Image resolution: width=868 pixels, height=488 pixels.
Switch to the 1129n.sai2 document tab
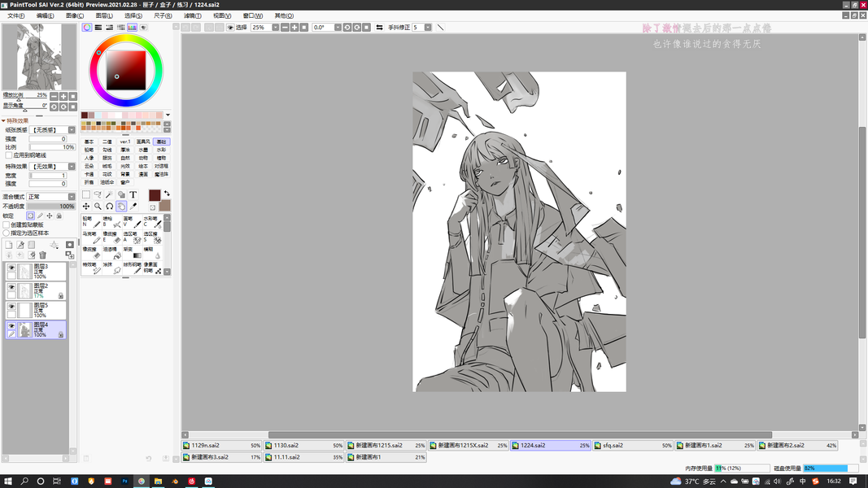(221, 445)
